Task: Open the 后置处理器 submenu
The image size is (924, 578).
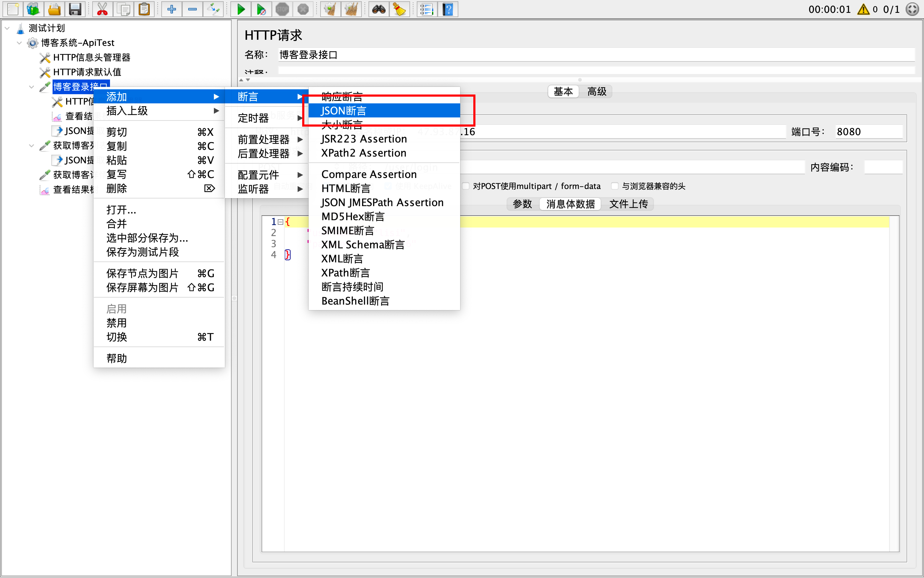Action: point(266,154)
